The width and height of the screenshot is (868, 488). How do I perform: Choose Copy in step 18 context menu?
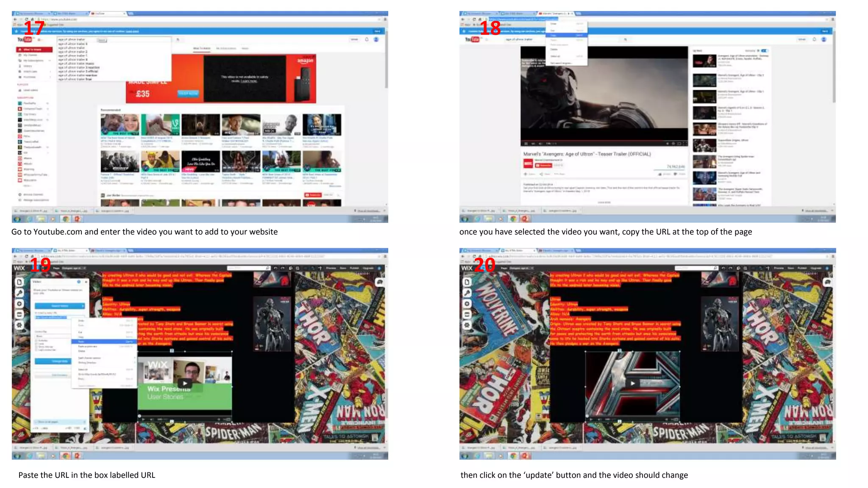[x=567, y=35]
